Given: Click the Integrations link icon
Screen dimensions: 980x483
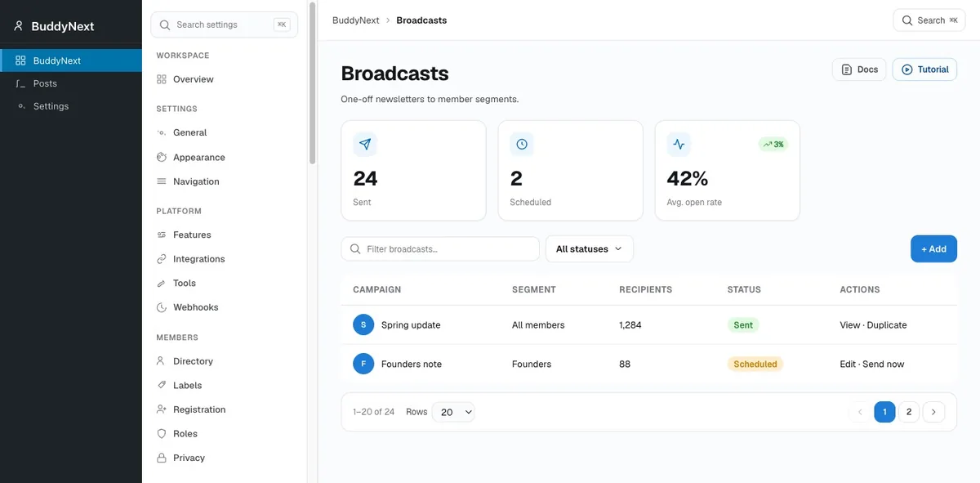Looking at the screenshot, I should (162, 259).
